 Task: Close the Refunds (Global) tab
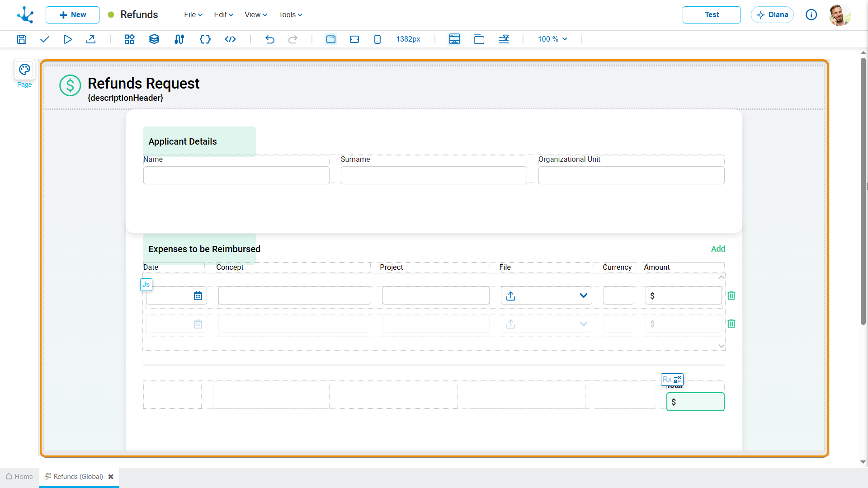point(111,477)
